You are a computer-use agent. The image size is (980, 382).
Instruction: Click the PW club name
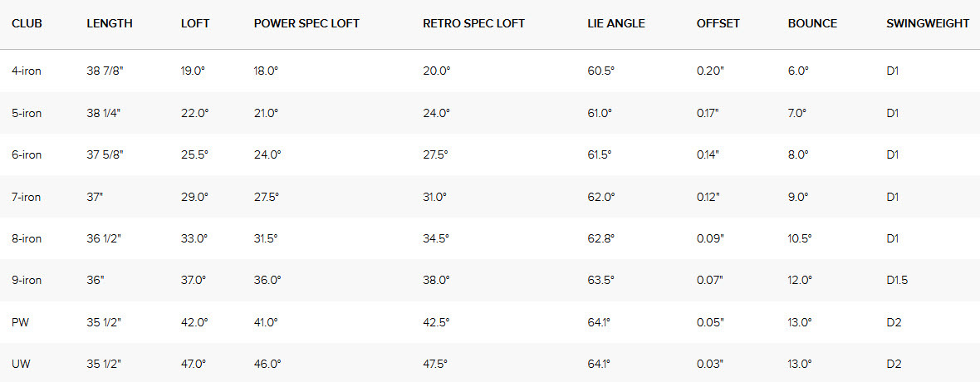[x=20, y=322]
